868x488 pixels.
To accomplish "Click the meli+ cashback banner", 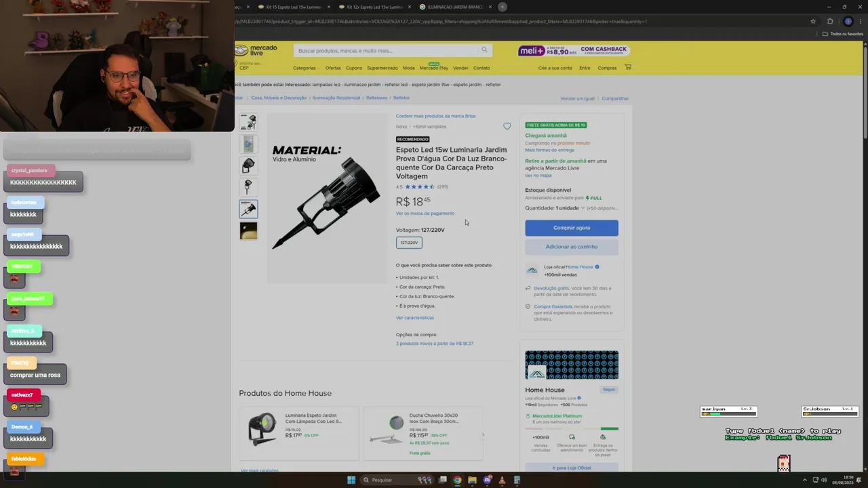I will pos(574,51).
